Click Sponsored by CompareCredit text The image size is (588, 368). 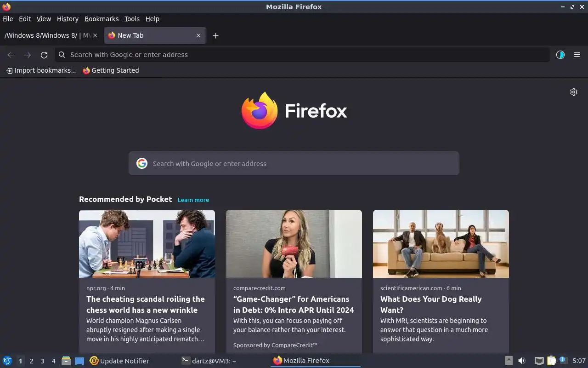pos(275,345)
